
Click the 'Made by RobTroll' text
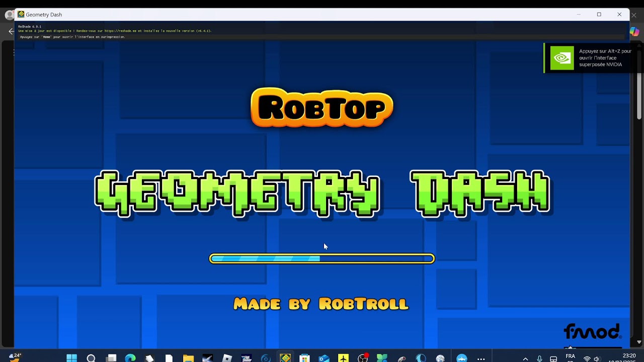coord(321,304)
